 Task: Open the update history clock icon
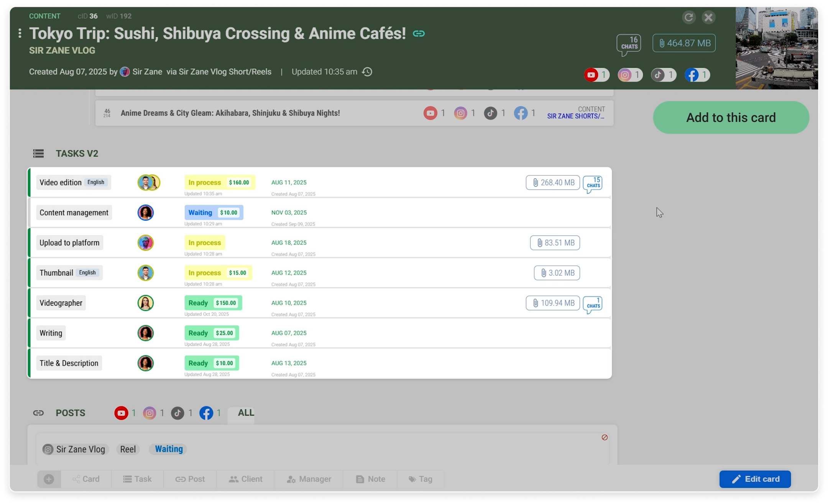[x=367, y=72]
